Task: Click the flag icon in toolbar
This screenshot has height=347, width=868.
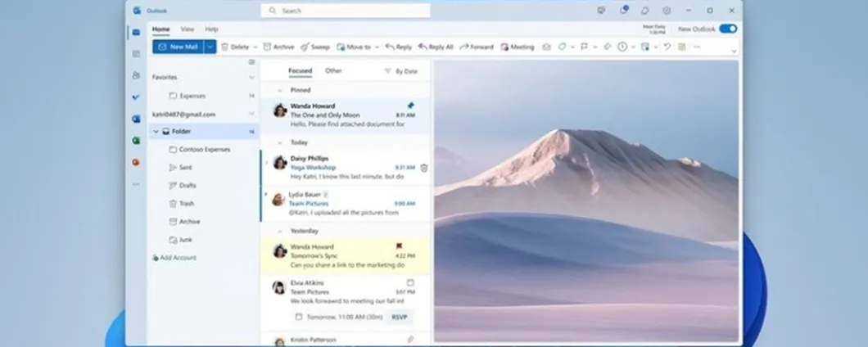Action: [x=584, y=47]
